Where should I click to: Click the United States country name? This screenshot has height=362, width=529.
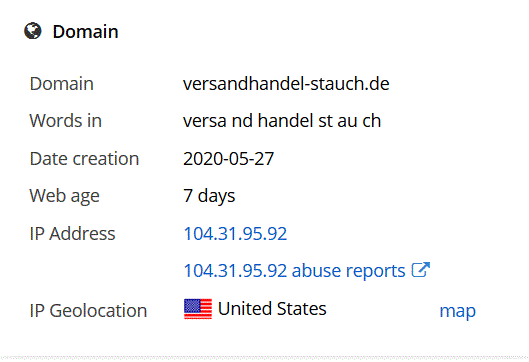pos(272,309)
